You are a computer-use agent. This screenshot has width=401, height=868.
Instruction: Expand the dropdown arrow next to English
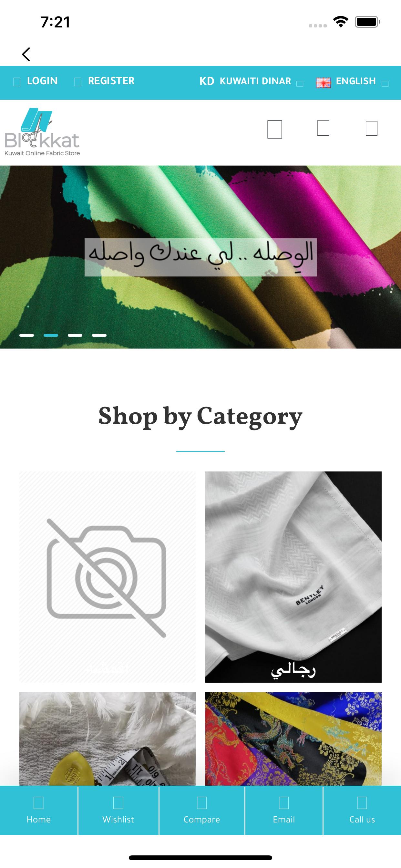385,84
